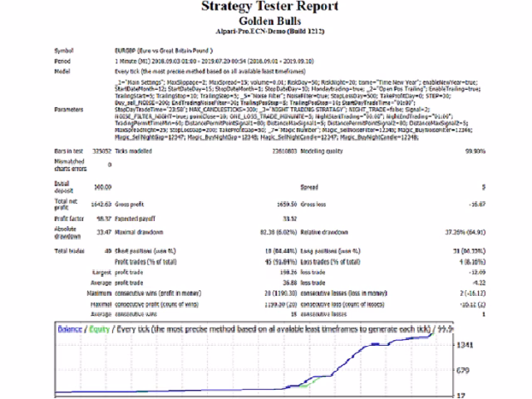Image resolution: width=532 pixels, height=399 pixels.
Task: Click the Gross loss value
Action: (x=477, y=204)
